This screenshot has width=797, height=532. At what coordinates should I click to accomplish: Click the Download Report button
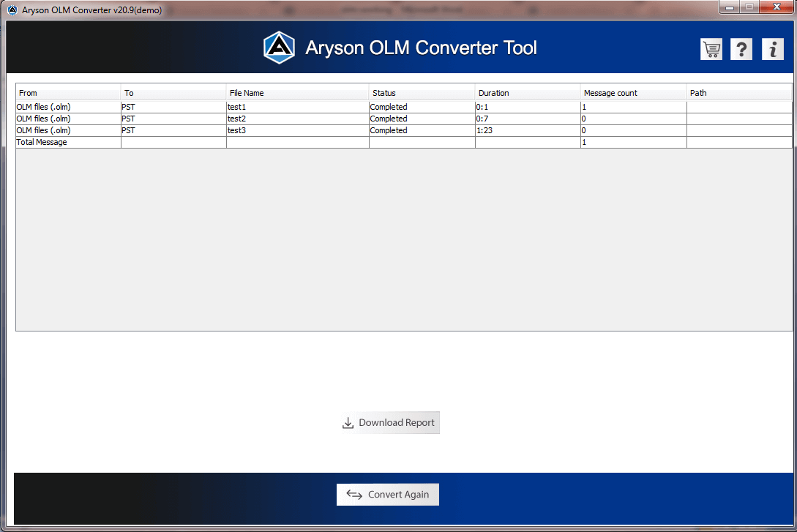point(390,422)
